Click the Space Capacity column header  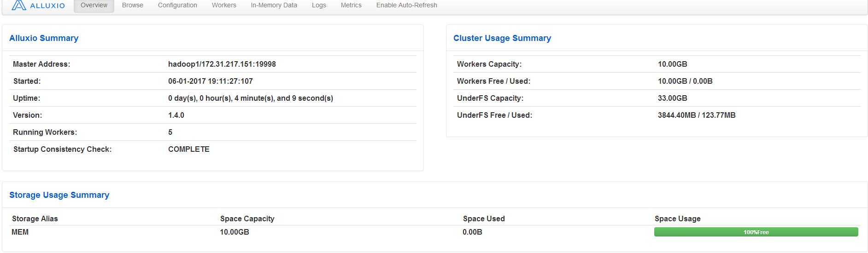point(247,219)
